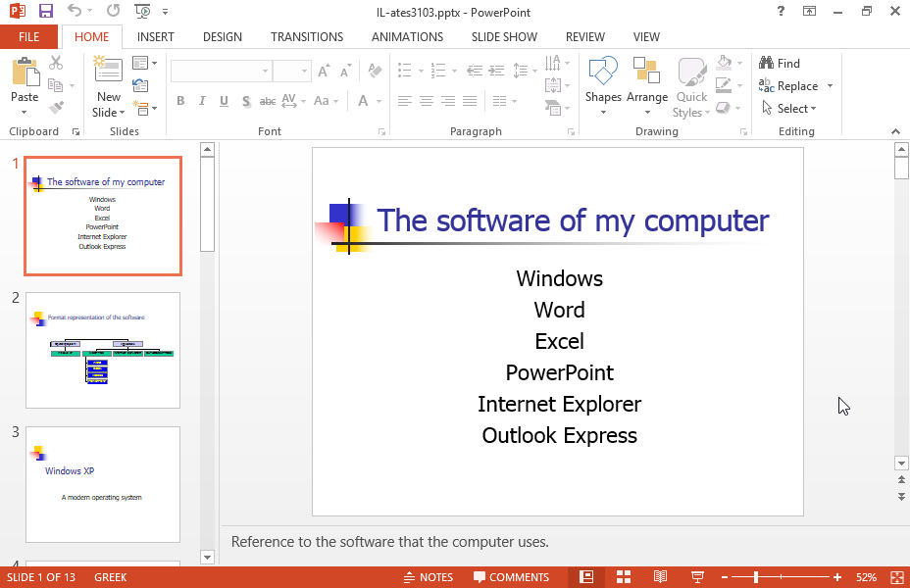Center the paragraph text
910x588 pixels.
point(427,101)
